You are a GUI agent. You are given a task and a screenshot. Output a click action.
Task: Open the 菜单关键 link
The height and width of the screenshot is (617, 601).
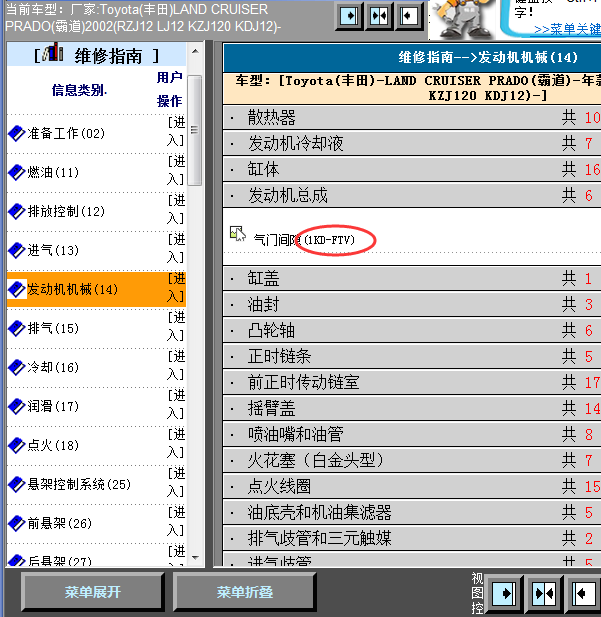tap(567, 29)
